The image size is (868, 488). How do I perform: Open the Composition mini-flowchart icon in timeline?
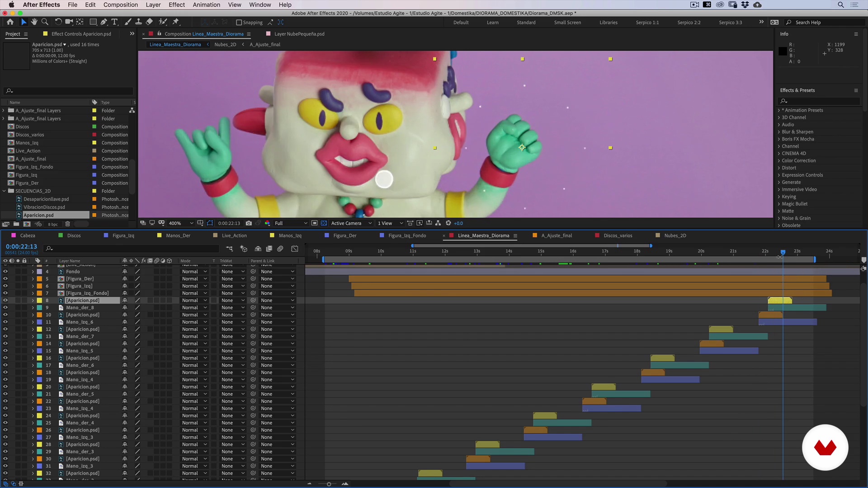(x=230, y=249)
